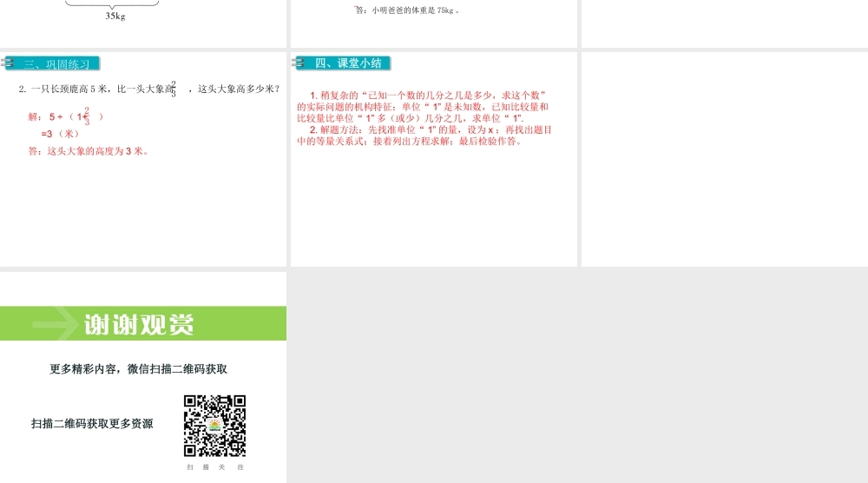Click summary point 2 about 解题方法
This screenshot has height=483, width=868.
[x=424, y=136]
